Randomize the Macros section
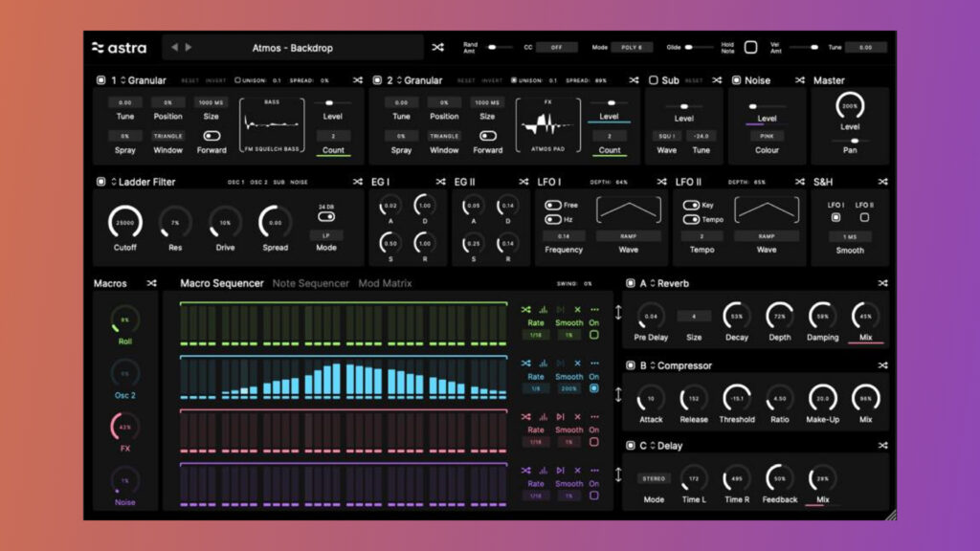The width and height of the screenshot is (980, 551). tap(151, 283)
